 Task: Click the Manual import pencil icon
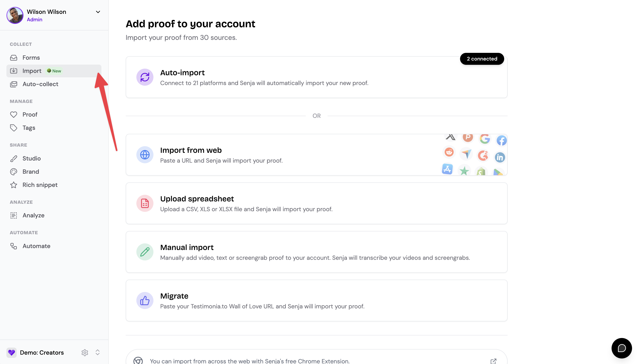(x=145, y=252)
